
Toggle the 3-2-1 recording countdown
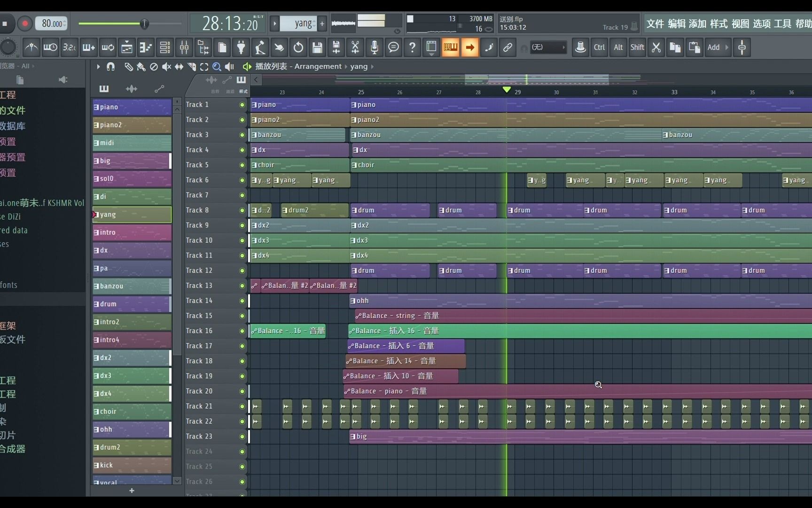click(x=70, y=48)
